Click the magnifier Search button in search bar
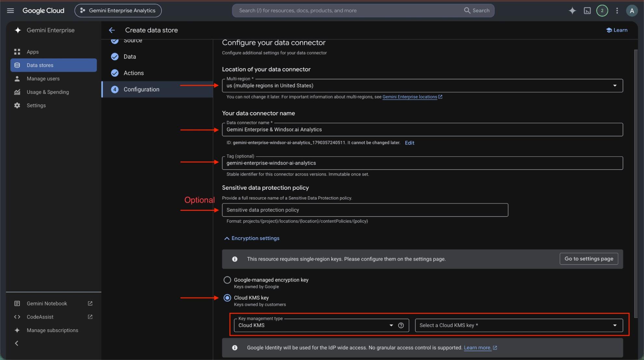This screenshot has width=644, height=360. (x=476, y=10)
